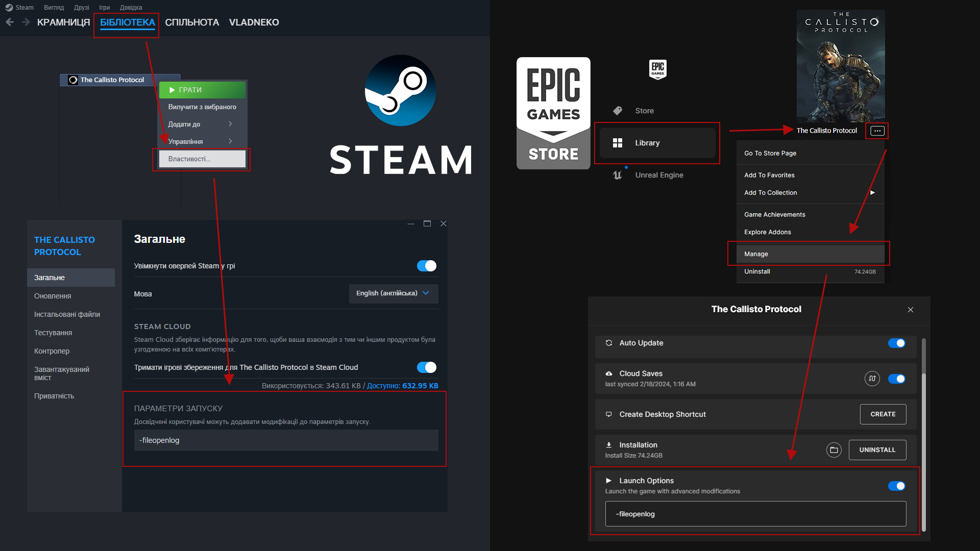The width and height of the screenshot is (980, 551).
Task: Click the Steam forward navigation arrow
Action: click(x=26, y=22)
